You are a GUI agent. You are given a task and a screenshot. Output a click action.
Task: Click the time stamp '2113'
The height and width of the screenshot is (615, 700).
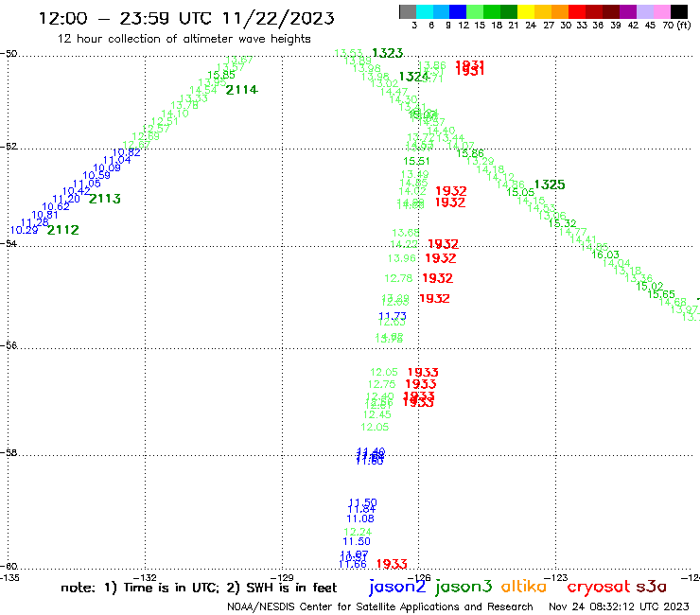[105, 199]
